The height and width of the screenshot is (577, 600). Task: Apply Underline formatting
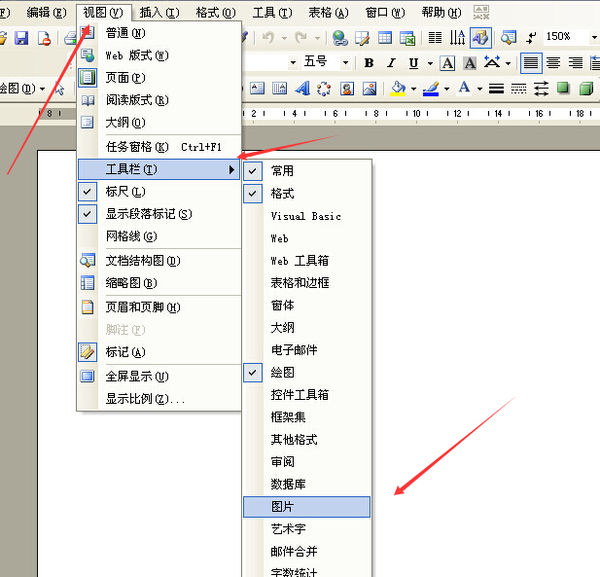point(413,63)
